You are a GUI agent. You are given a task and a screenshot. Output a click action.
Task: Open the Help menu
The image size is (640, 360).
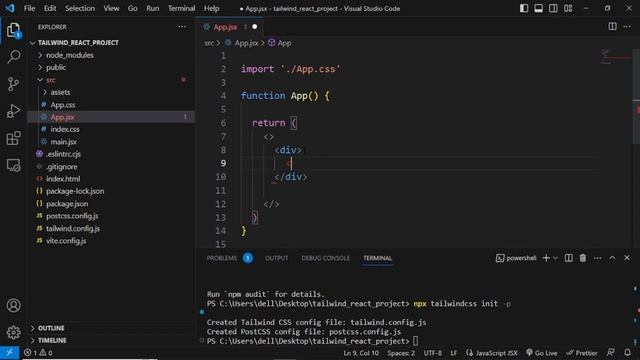tap(211, 8)
